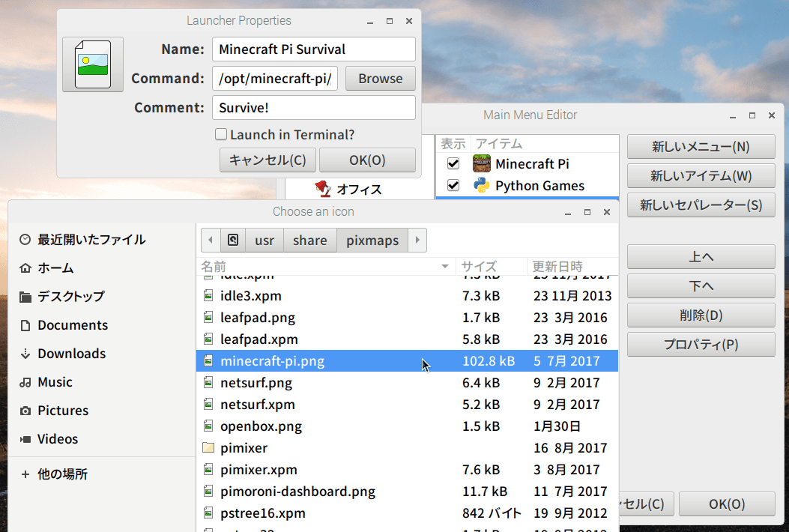Click image file icon next to pimoroni-dashboard.png
This screenshot has height=532, width=789.
click(208, 491)
